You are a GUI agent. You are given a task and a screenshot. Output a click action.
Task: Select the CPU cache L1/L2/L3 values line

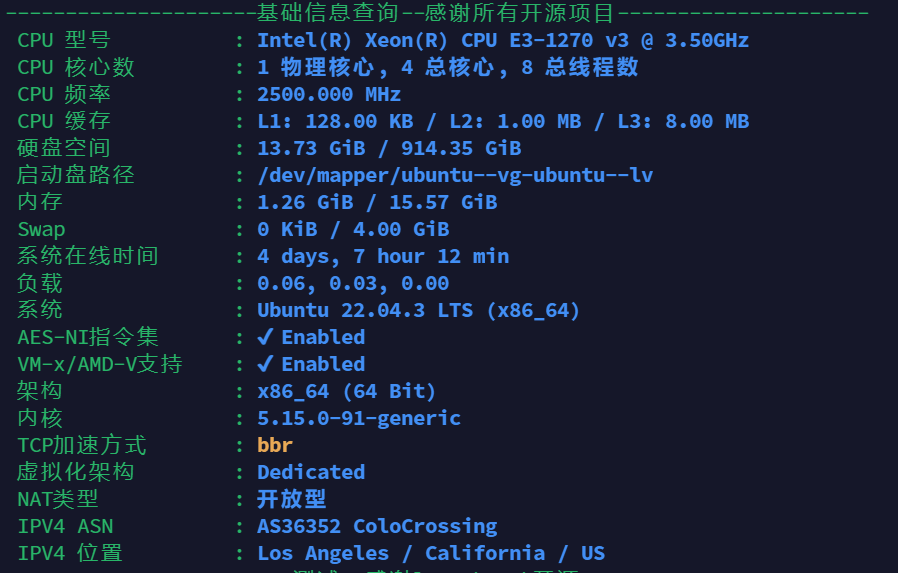503,121
